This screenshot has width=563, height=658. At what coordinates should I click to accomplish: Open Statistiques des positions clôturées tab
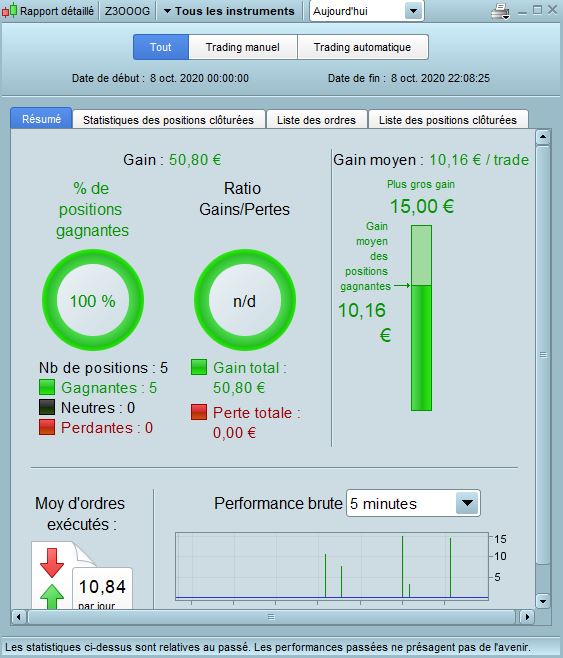(169, 120)
